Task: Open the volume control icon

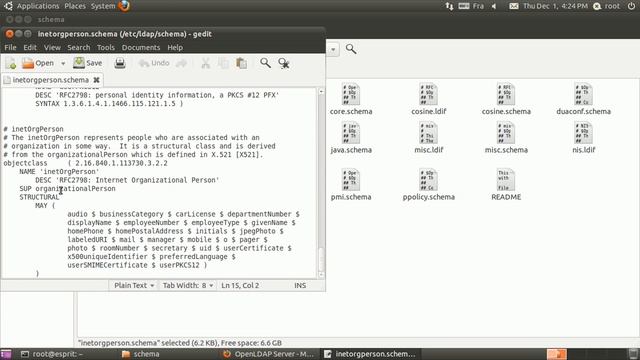Action: (x=494, y=6)
